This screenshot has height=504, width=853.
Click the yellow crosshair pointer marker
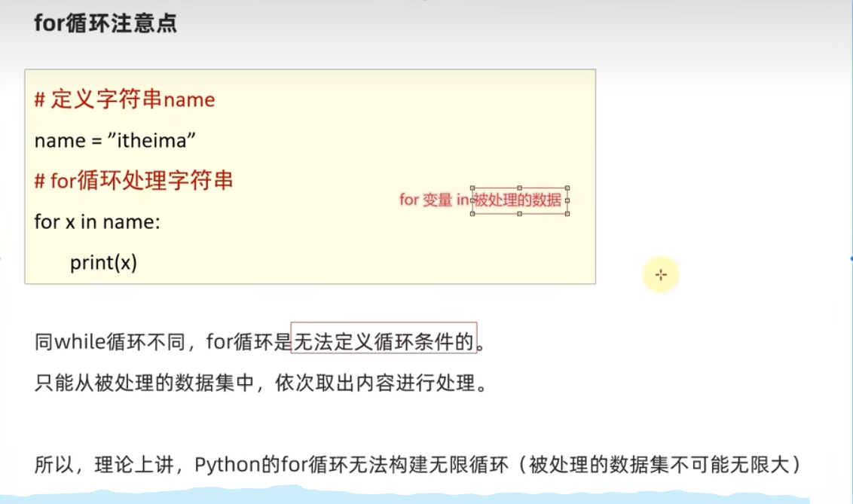pos(661,274)
